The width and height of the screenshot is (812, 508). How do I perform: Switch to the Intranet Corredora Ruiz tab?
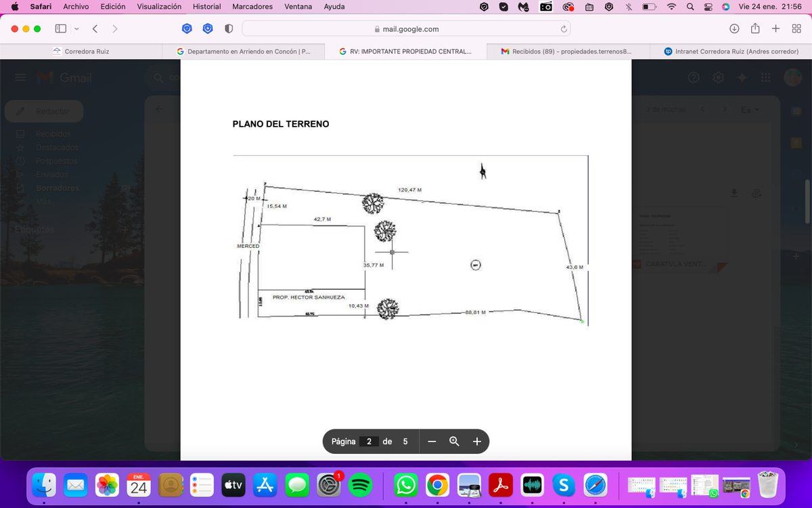[731, 51]
